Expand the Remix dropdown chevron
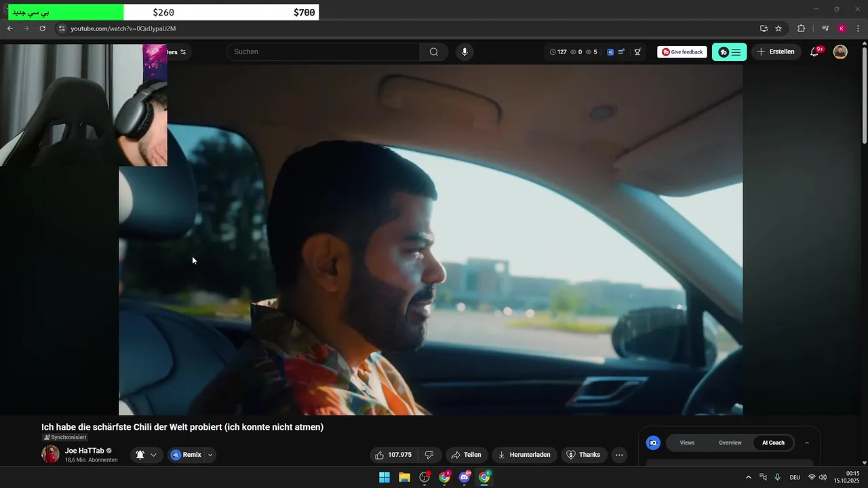This screenshot has width=868, height=488. click(210, 455)
